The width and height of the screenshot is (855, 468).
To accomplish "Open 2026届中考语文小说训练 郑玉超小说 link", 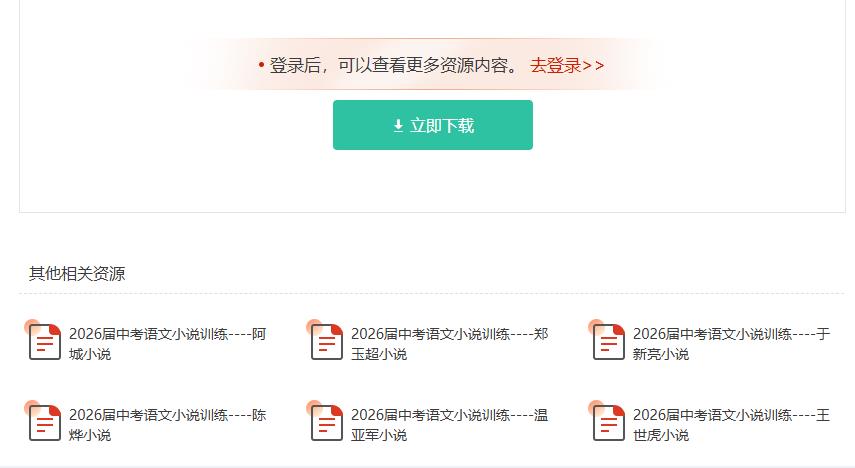I will 449,343.
